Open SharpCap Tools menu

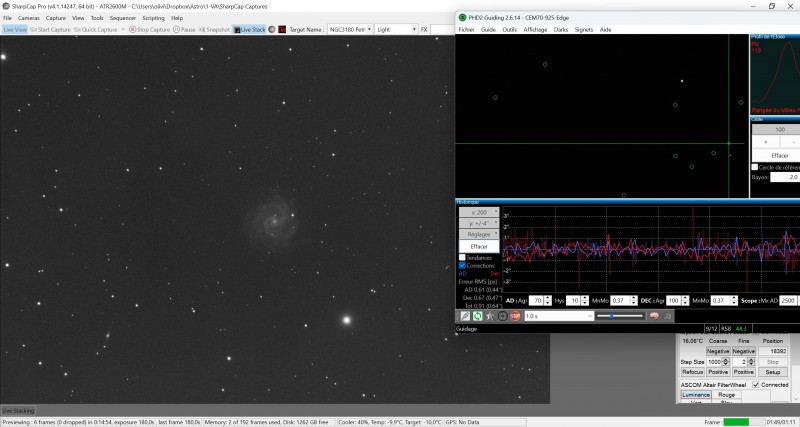pyautogui.click(x=97, y=18)
